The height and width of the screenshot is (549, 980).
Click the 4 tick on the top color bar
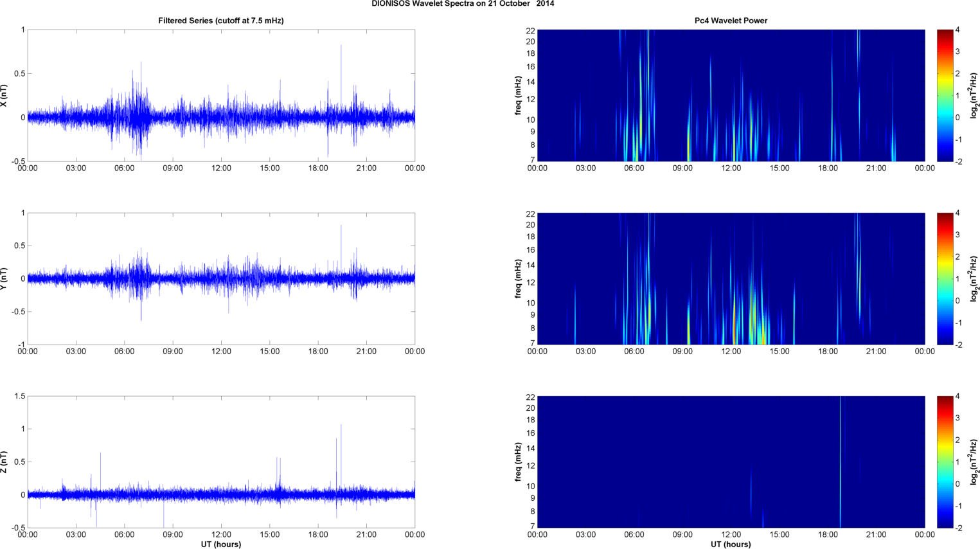point(958,30)
